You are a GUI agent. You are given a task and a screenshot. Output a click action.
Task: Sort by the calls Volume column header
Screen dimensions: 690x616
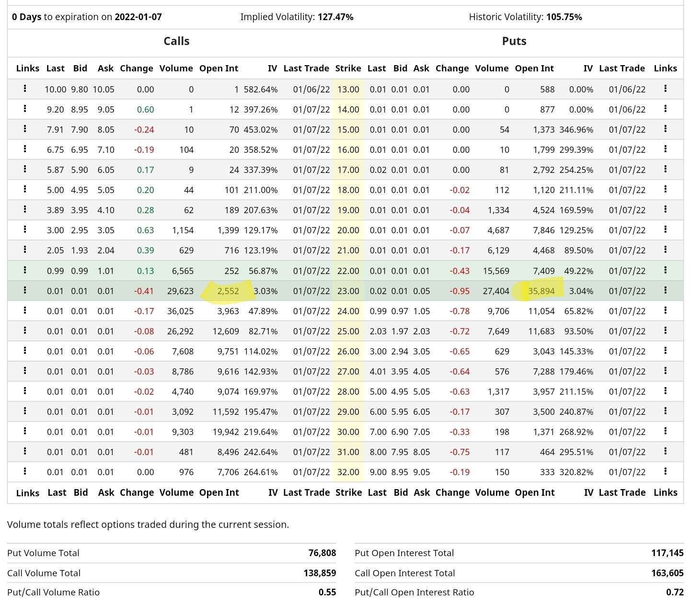tap(176, 68)
